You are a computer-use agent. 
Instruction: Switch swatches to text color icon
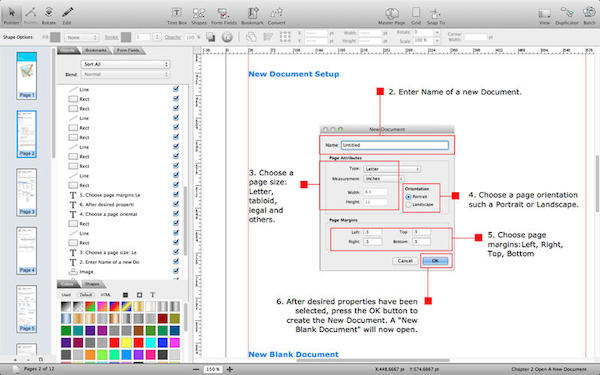tap(152, 295)
